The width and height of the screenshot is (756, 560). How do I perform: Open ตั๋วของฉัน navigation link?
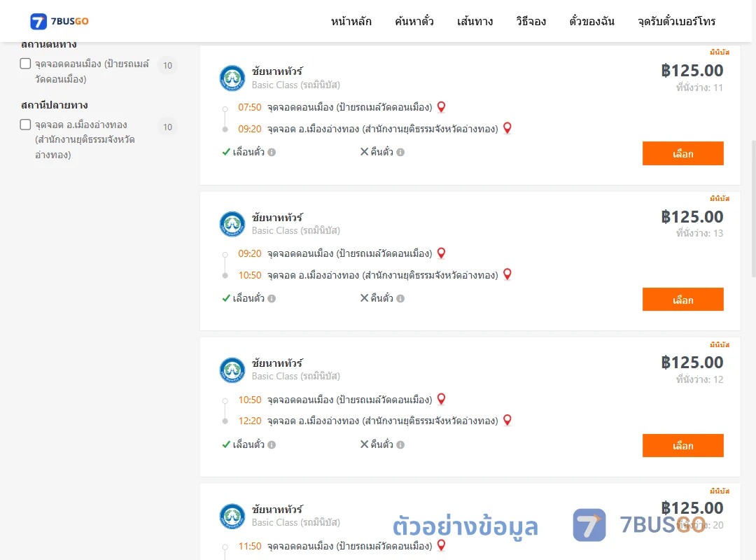[591, 21]
